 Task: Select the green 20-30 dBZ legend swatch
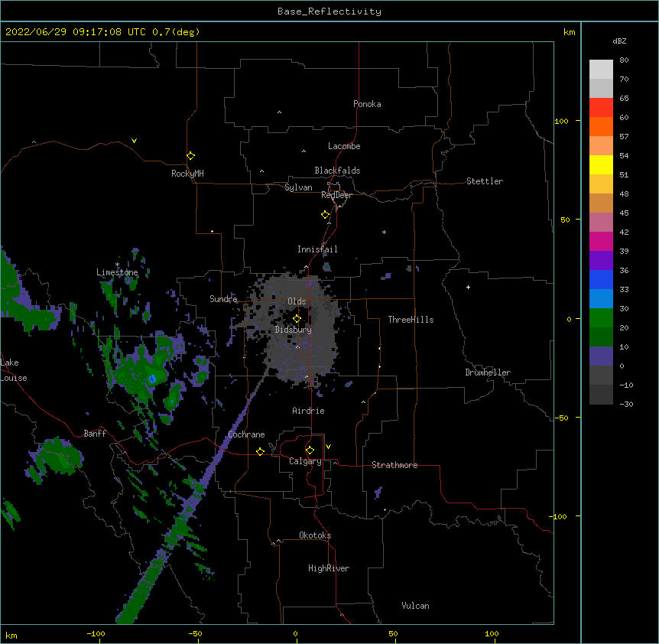click(601, 318)
